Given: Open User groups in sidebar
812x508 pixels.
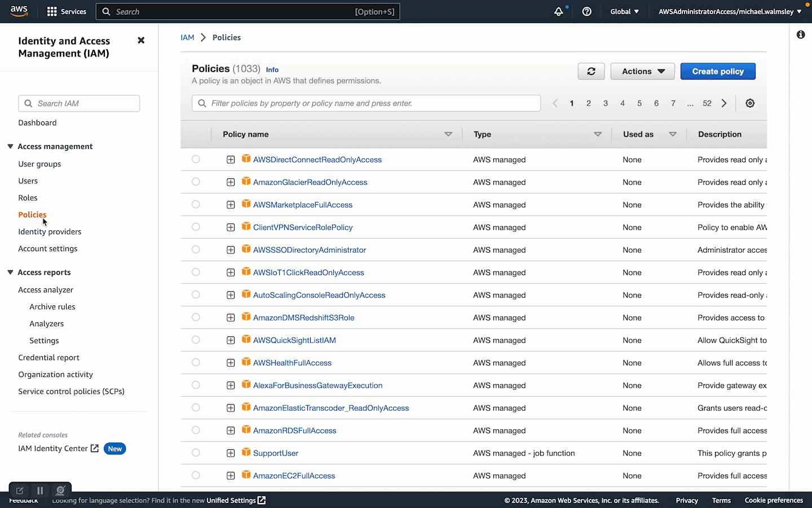Looking at the screenshot, I should pyautogui.click(x=39, y=164).
